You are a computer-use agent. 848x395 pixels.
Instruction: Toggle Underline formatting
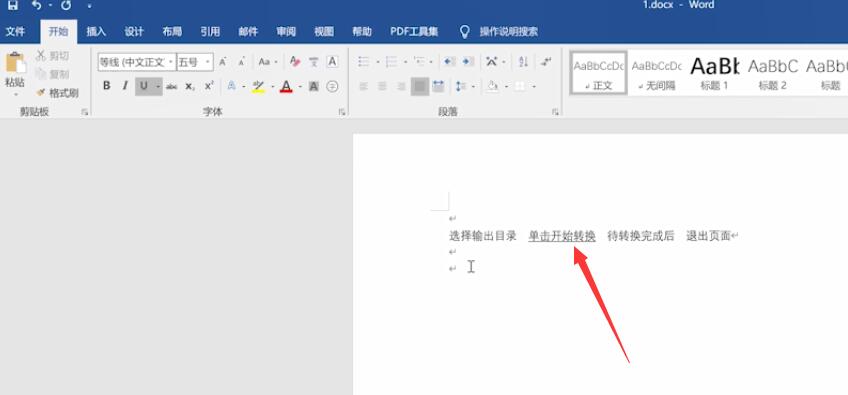144,85
